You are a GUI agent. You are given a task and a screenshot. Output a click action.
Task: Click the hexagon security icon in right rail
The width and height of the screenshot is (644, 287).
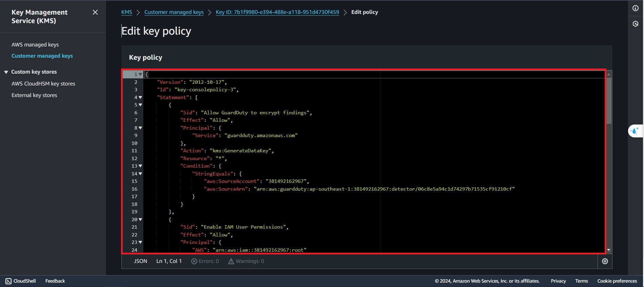[636, 24]
